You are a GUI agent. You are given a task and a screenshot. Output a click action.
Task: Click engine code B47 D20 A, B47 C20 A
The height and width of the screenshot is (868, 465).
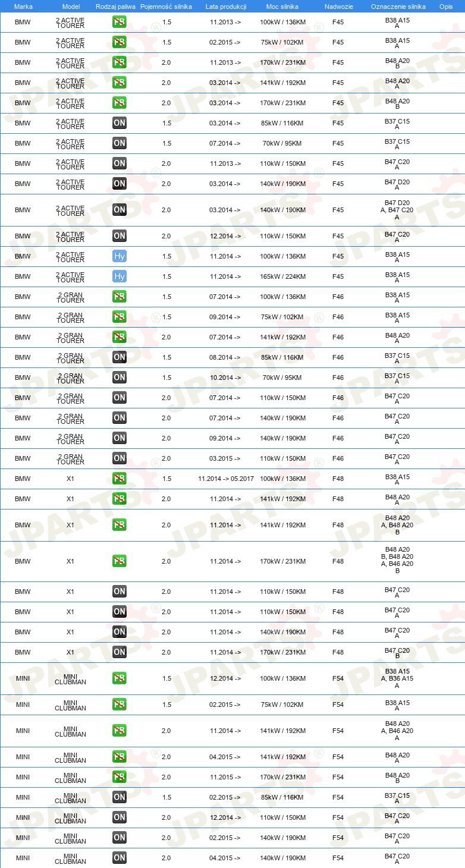397,210
